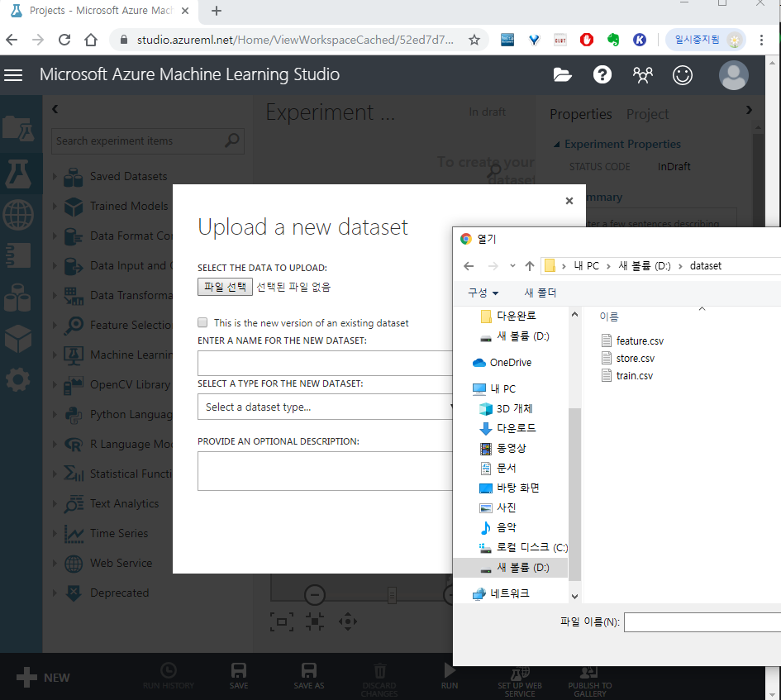Expand the Text Analytics category
The image size is (781, 700).
[55, 503]
